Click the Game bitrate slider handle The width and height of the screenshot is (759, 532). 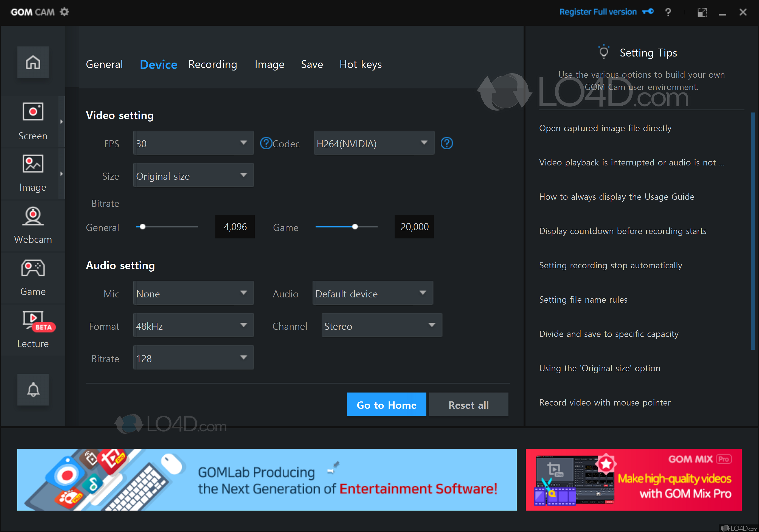pyautogui.click(x=355, y=227)
